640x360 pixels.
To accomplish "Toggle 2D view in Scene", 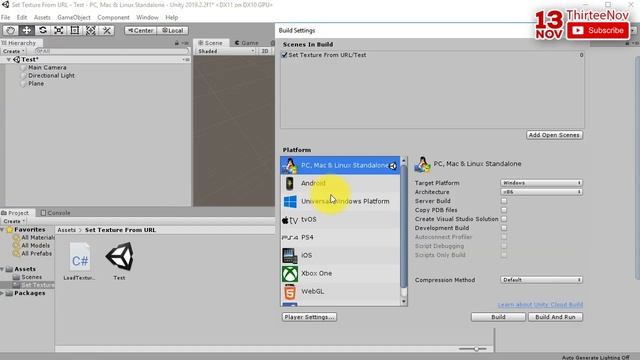I will [x=265, y=51].
